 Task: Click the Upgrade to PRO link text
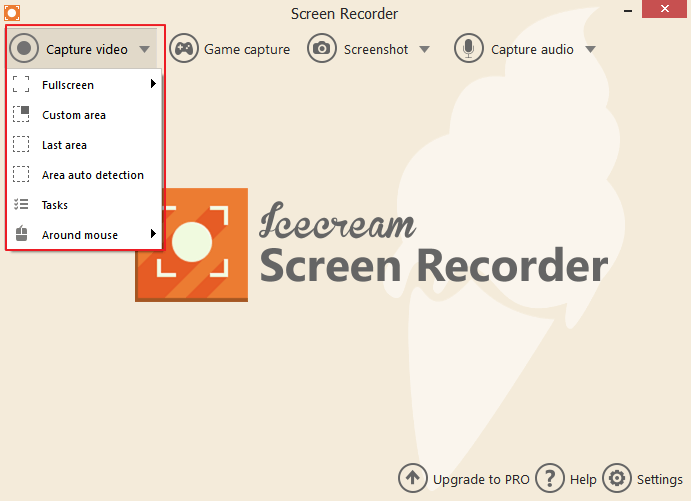(481, 479)
